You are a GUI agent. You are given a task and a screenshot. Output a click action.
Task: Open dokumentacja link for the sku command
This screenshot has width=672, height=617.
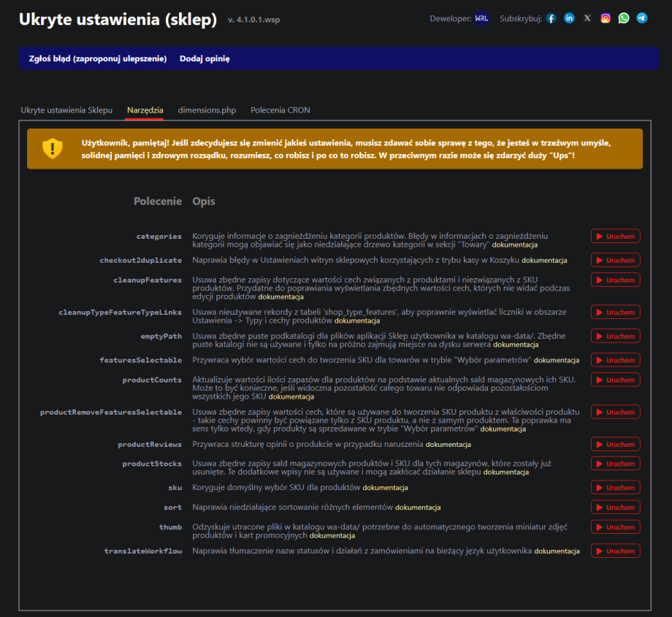coord(385,488)
